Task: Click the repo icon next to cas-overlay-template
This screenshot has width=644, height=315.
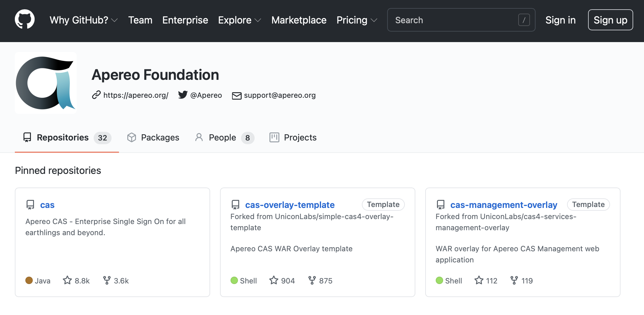Action: [235, 205]
